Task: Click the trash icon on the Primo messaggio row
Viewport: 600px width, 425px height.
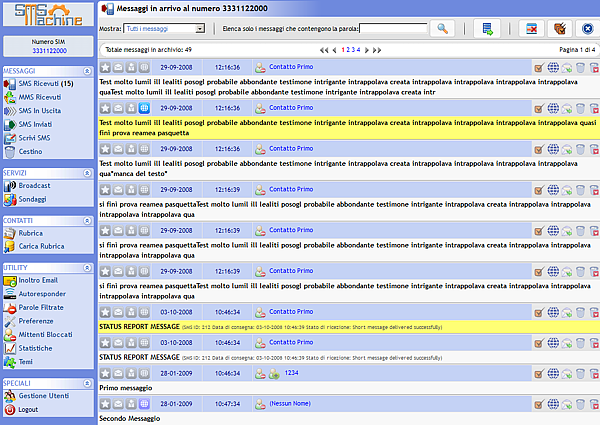Action: 580,374
